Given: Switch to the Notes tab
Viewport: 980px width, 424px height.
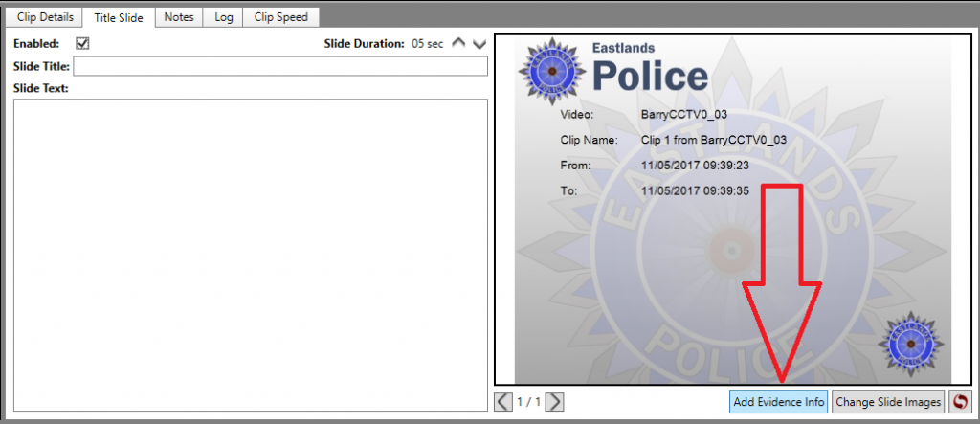Looking at the screenshot, I should click(179, 17).
